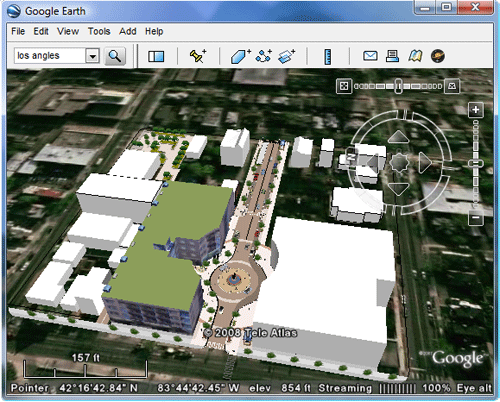Image resolution: width=500 pixels, height=402 pixels.
Task: Pan left with the navigation arrow
Action: [373, 163]
